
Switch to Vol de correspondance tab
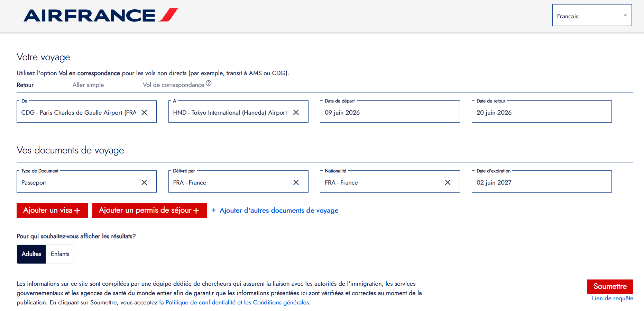coord(174,85)
